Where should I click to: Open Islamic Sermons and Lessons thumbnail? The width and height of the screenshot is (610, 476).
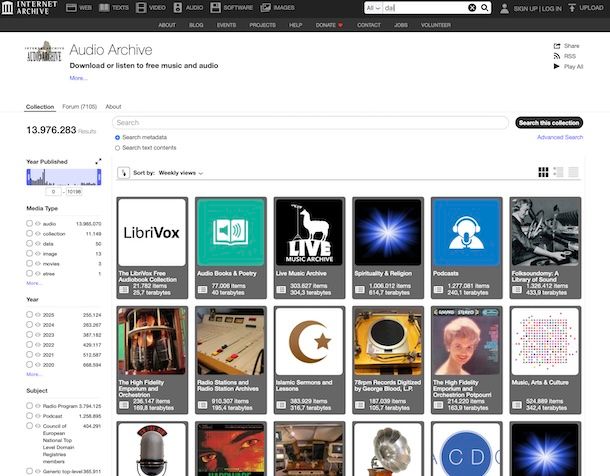pyautogui.click(x=309, y=341)
